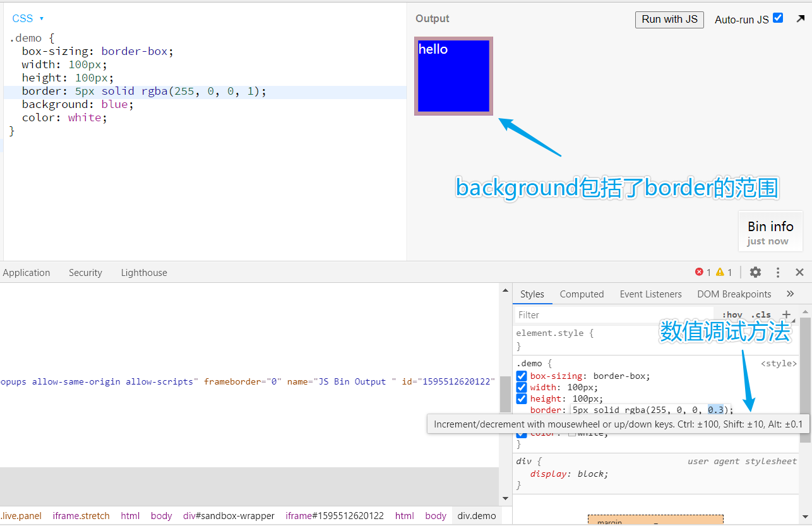Switch to the Application tab
Image resolution: width=812 pixels, height=526 pixels.
27,273
